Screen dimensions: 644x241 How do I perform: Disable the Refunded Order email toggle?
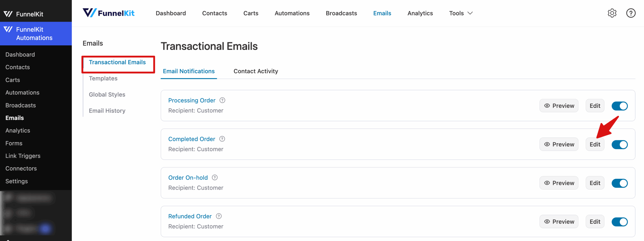(x=619, y=222)
